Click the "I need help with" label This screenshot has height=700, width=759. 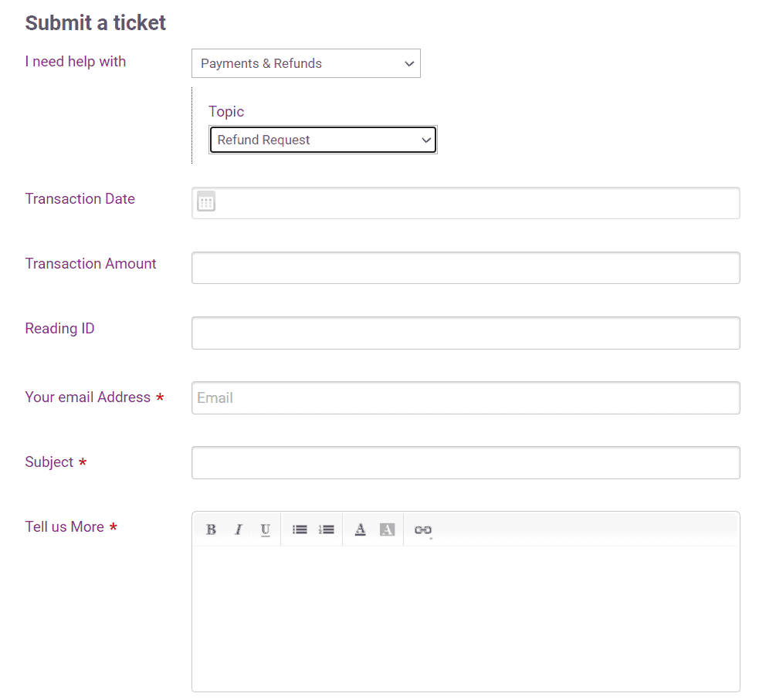(x=75, y=62)
